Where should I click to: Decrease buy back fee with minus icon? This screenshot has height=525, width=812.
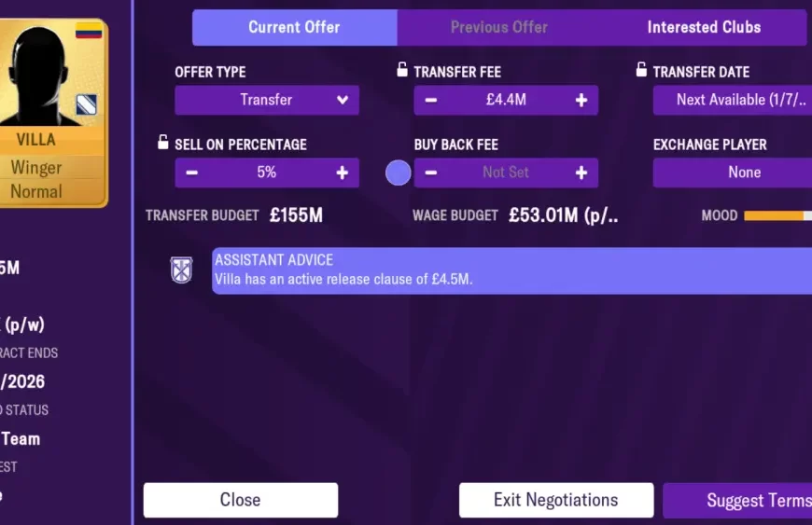431,173
